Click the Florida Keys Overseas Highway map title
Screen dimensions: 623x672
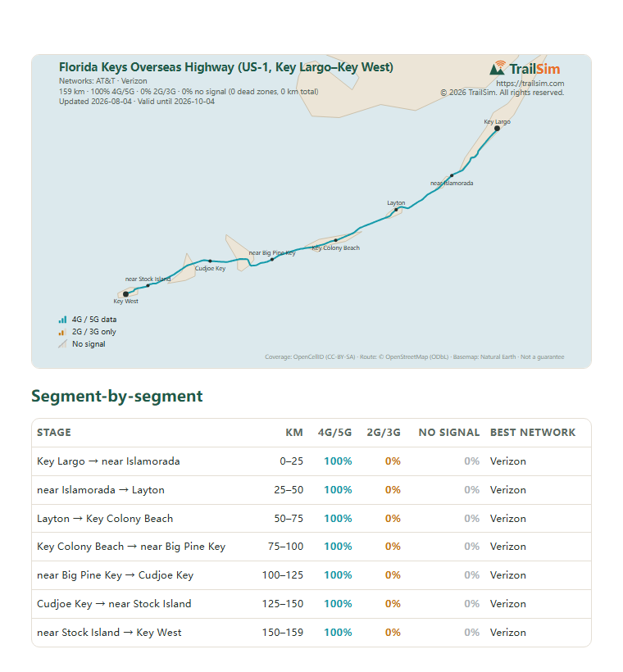click(x=226, y=67)
